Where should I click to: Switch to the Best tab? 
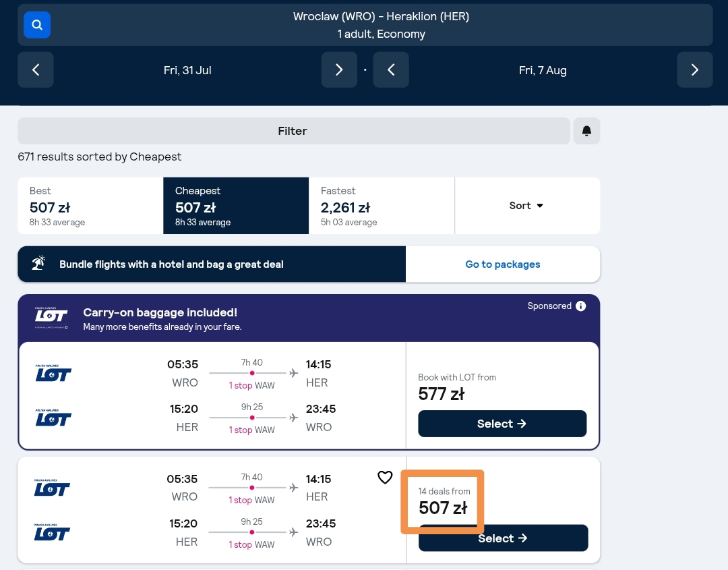[90, 205]
